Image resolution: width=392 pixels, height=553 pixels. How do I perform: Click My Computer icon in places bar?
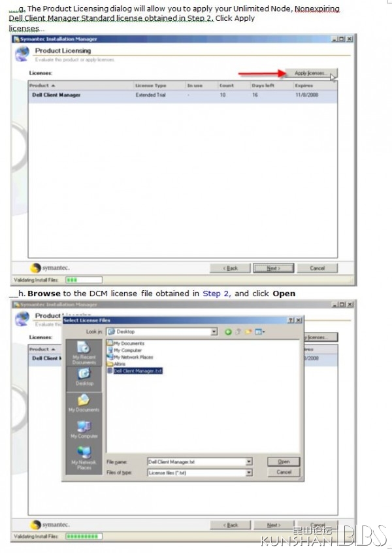pos(84,429)
